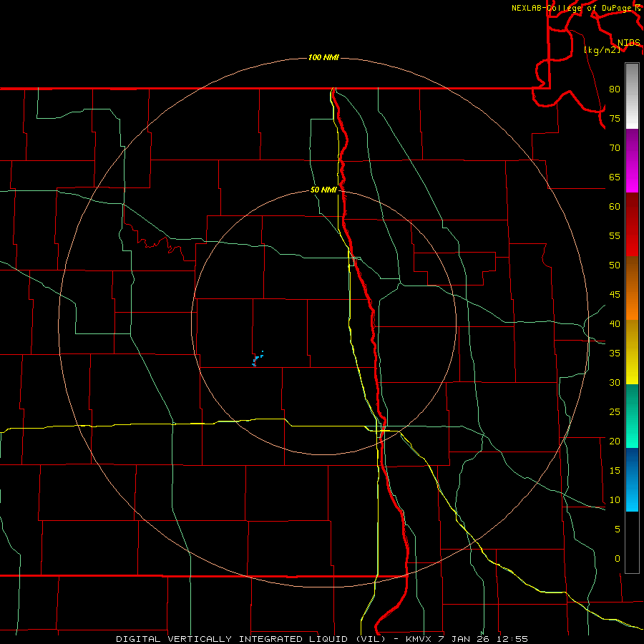Select the "25" value on VIL scale
This screenshot has height=644, width=644.
tap(615, 411)
